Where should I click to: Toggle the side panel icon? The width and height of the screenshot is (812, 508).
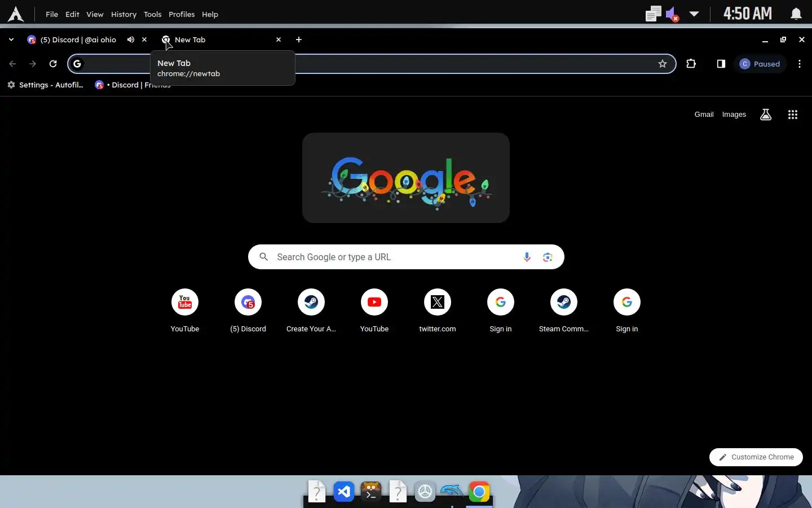(721, 64)
